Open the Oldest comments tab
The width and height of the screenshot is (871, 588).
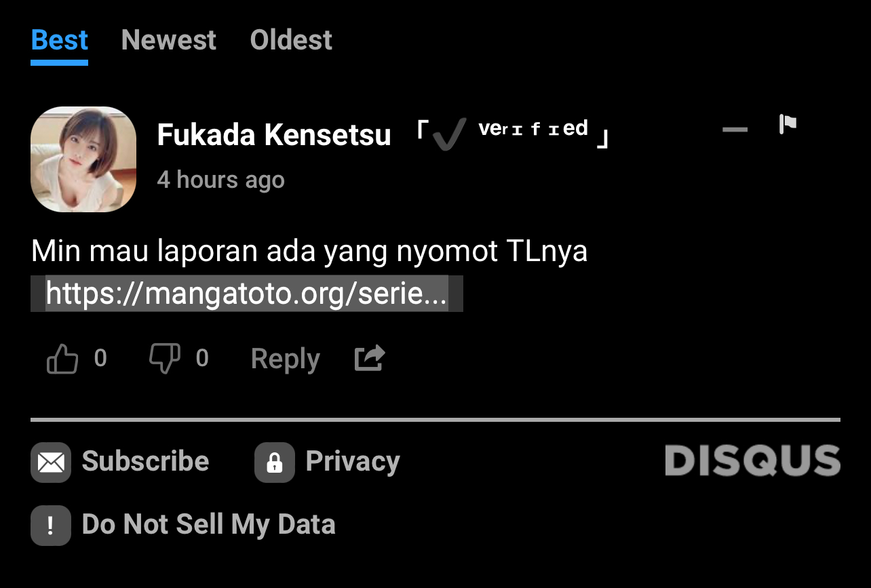[291, 40]
